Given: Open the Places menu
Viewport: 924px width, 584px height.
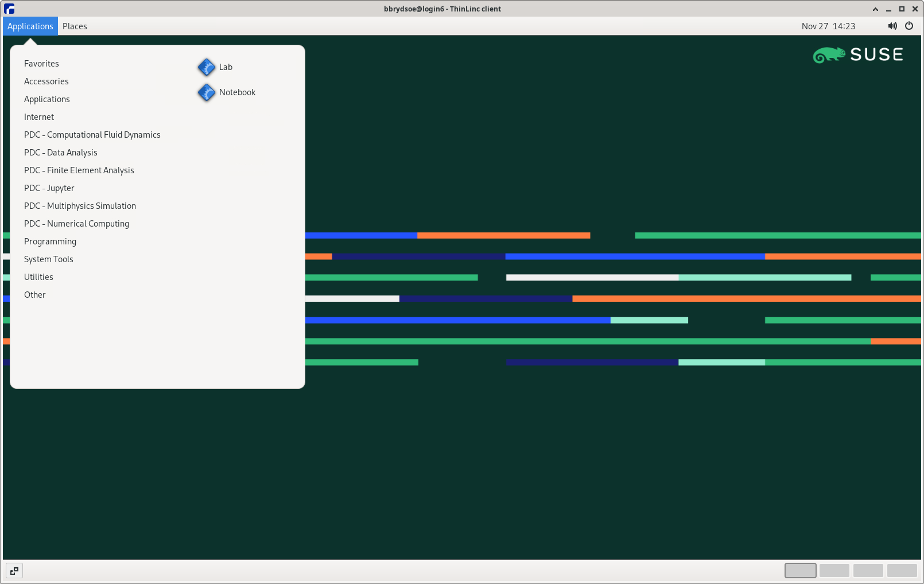Looking at the screenshot, I should 75,26.
